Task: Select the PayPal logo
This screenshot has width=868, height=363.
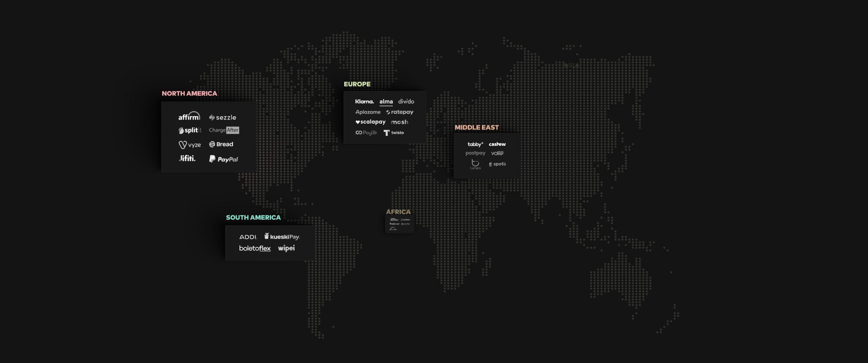Action: coord(223,159)
